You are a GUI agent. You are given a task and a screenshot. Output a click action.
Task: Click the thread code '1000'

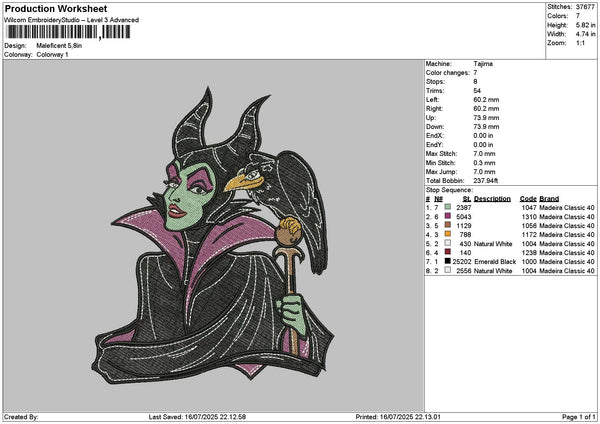tap(529, 262)
